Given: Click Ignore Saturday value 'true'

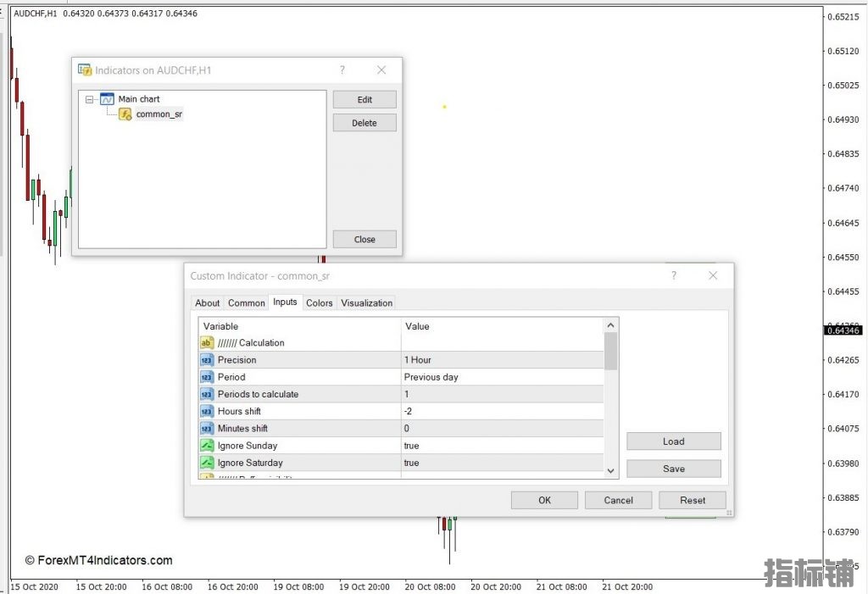Looking at the screenshot, I should point(411,463).
